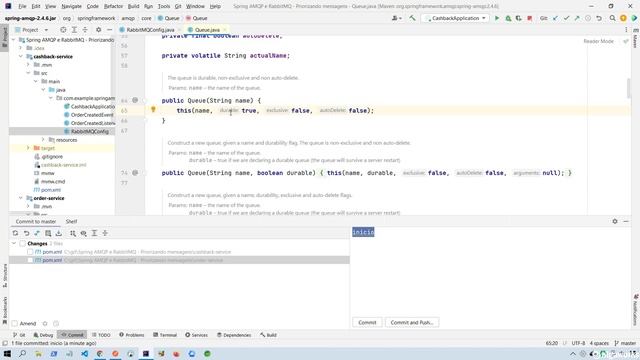Open Services tool window
This screenshot has height=360, width=640.
(196, 335)
